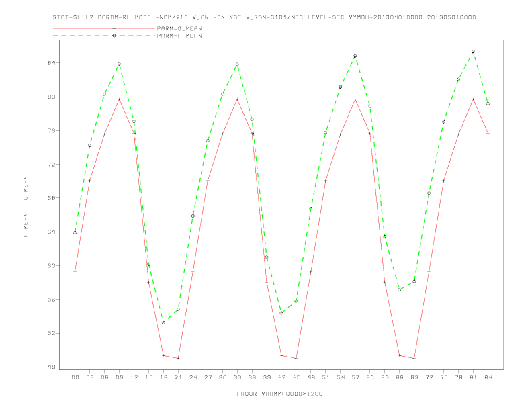Click the red O_MEAN low marker at hour 45
532x411 pixels.
296,358
